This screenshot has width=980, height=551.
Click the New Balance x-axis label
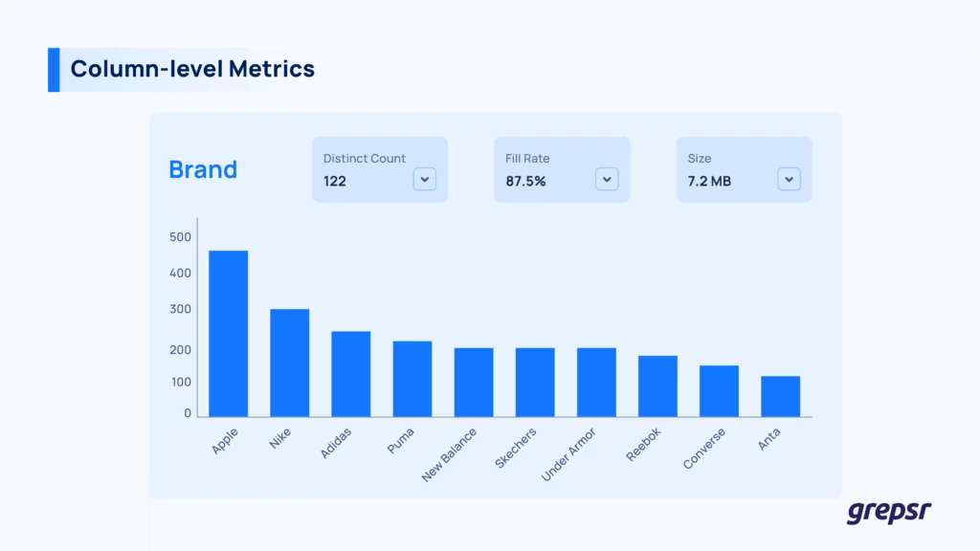point(450,454)
